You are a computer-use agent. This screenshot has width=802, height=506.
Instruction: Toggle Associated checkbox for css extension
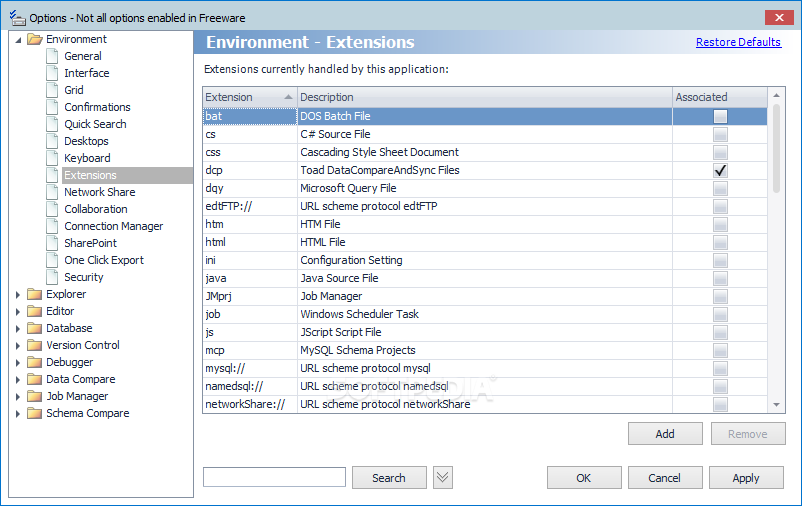tap(720, 152)
